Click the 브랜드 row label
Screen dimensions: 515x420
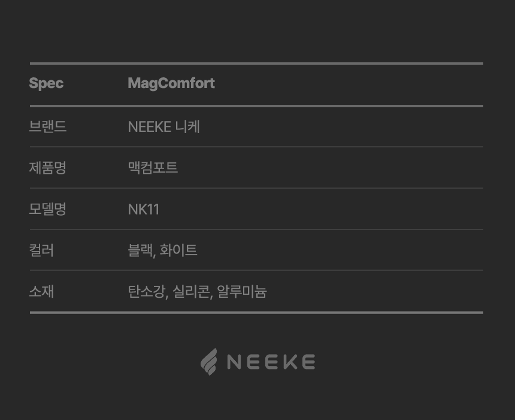click(48, 126)
